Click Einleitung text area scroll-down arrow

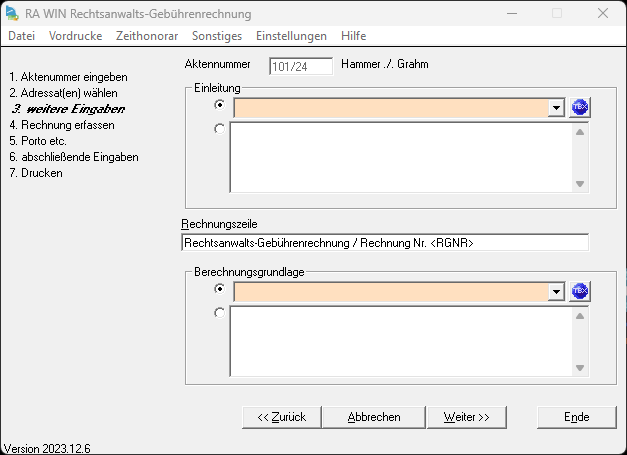[580, 184]
